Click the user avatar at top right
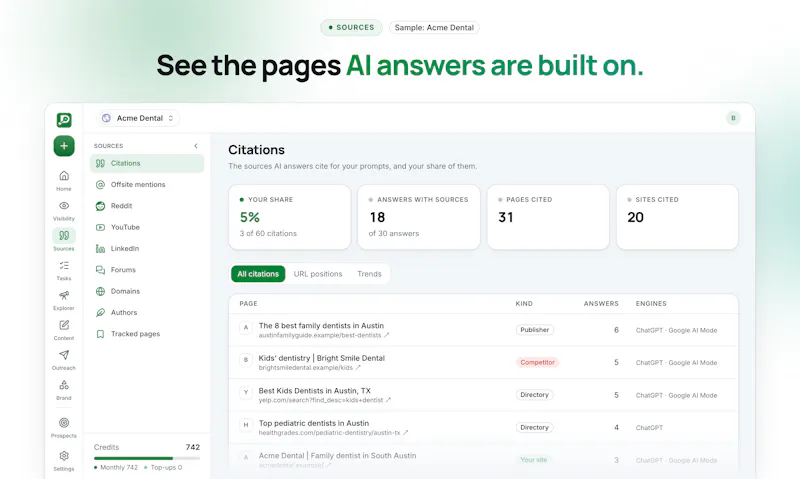This screenshot has width=800, height=479. (x=733, y=118)
